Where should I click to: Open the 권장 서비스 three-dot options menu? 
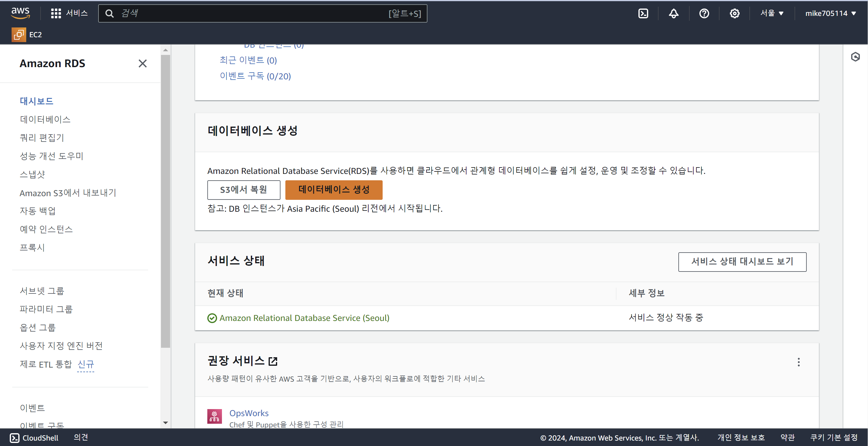click(798, 362)
